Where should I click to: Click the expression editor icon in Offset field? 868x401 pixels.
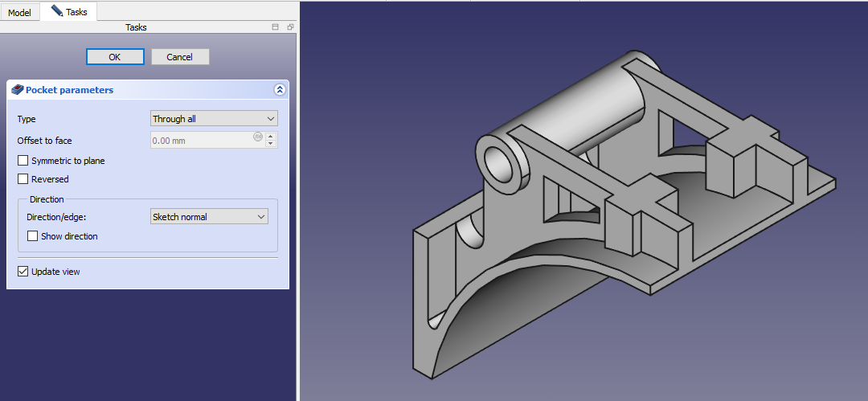pos(258,137)
